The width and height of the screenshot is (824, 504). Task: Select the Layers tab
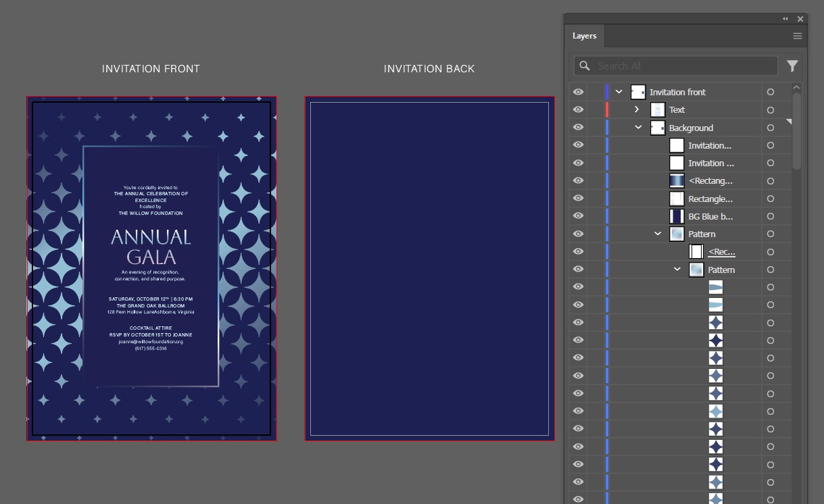[x=585, y=36]
